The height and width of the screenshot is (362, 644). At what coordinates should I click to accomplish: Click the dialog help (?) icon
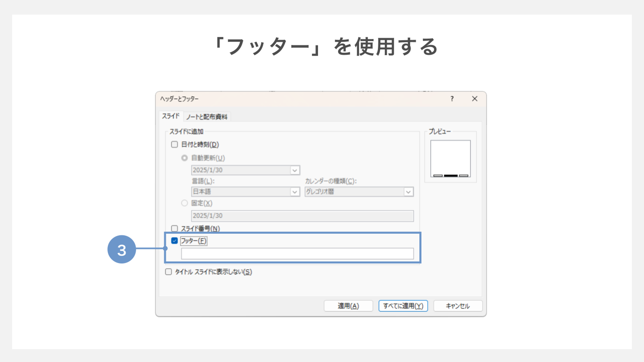[452, 99]
